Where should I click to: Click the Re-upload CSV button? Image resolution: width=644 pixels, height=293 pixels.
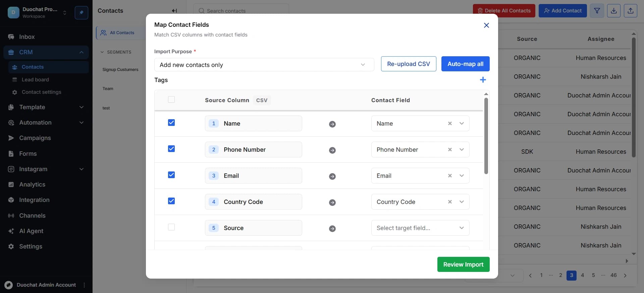(x=409, y=64)
